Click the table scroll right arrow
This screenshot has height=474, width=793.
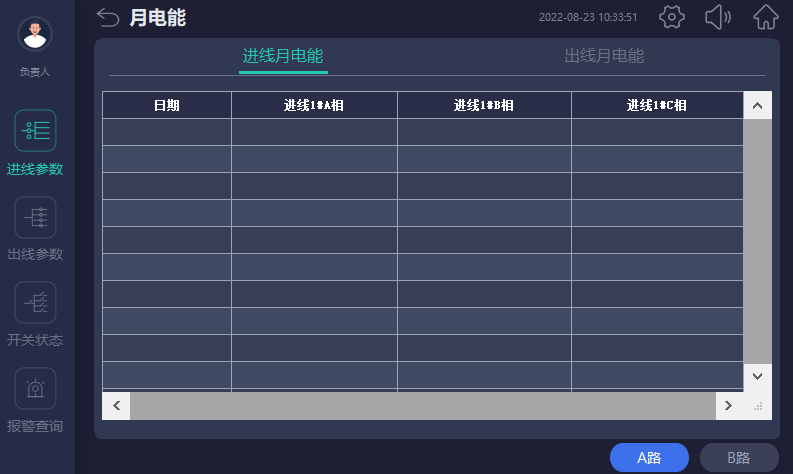pyautogui.click(x=728, y=406)
